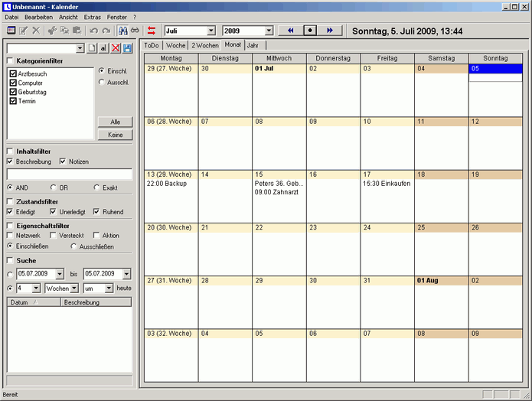This screenshot has width=532, height=401.
Task: Select the highlighted day 05 Sonntag
Action: pyautogui.click(x=495, y=69)
